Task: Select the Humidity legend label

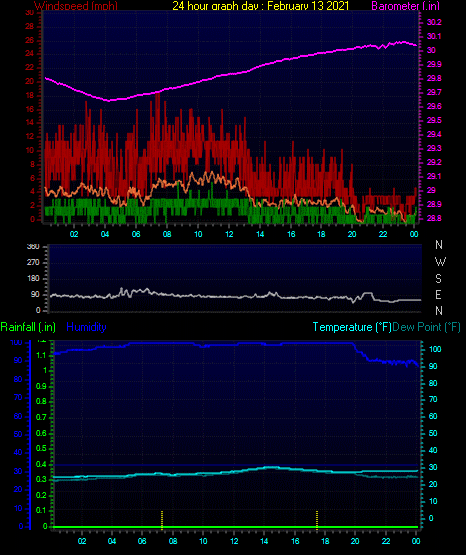Action: pyautogui.click(x=86, y=327)
